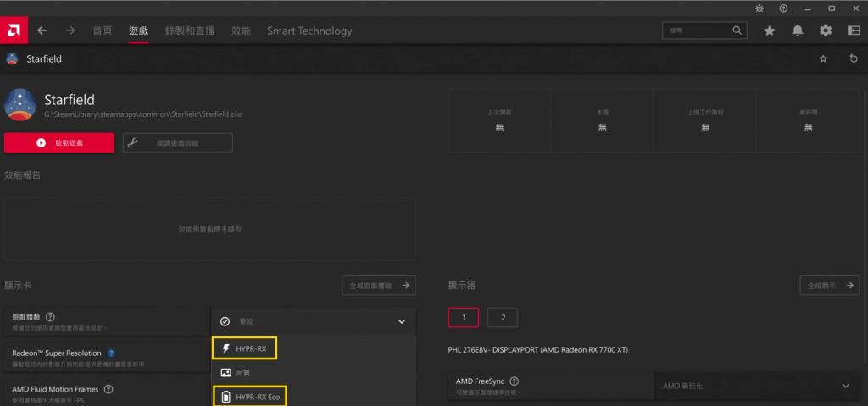Toggle the sidebar panel icon

click(854, 31)
